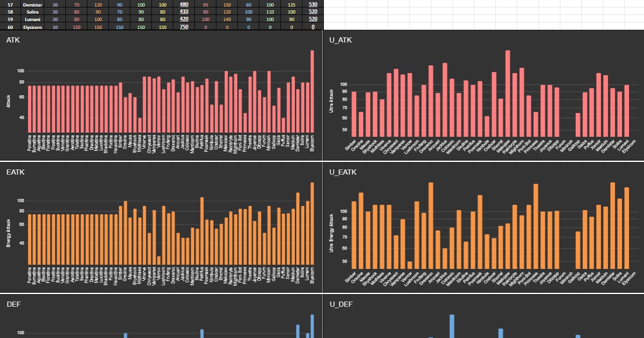Select the 480 total in Demistar row
The height and width of the screenshot is (338, 644).
[x=184, y=4]
